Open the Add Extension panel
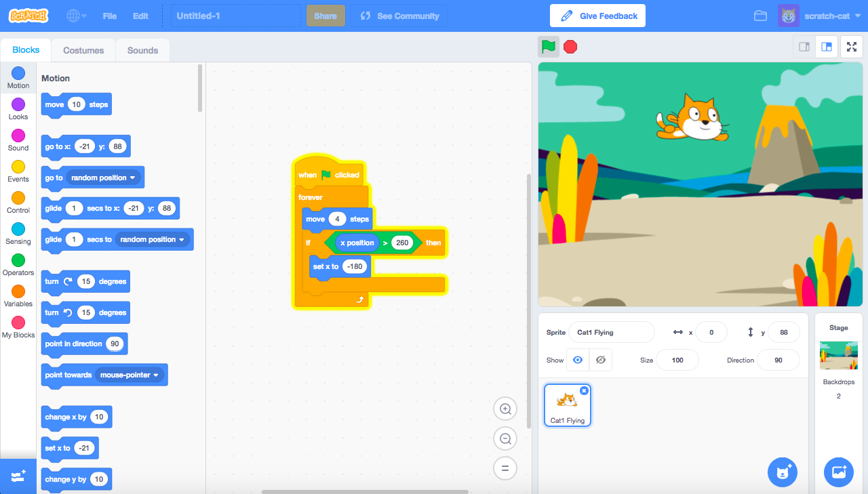Viewport: 868px width, 494px height. click(18, 476)
